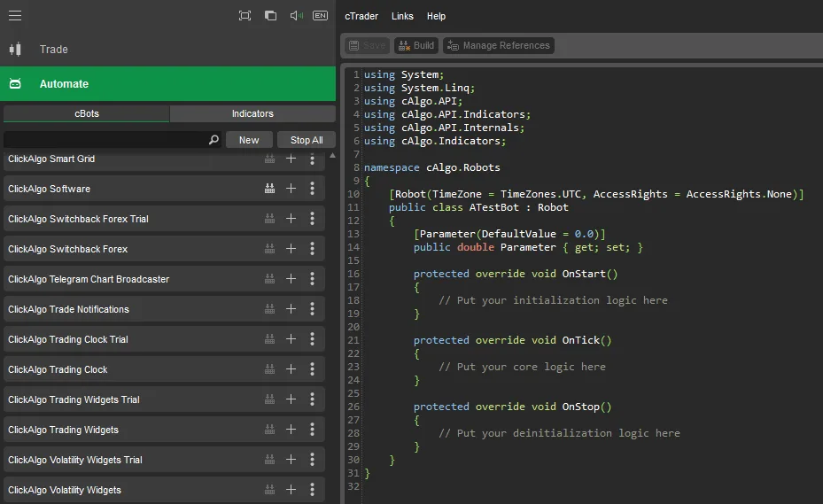Select ClickAlgo Trading Widgets Trial row
This screenshot has height=504, width=823.
click(x=164, y=399)
